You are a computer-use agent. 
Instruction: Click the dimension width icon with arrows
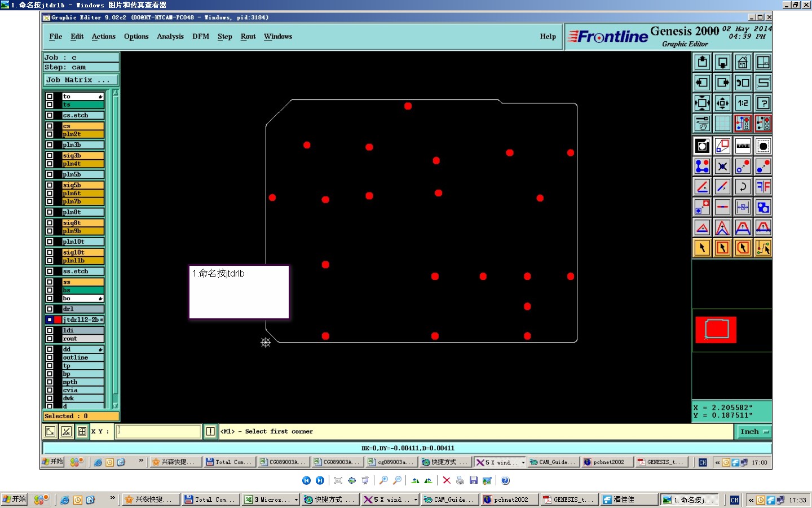pos(743,207)
